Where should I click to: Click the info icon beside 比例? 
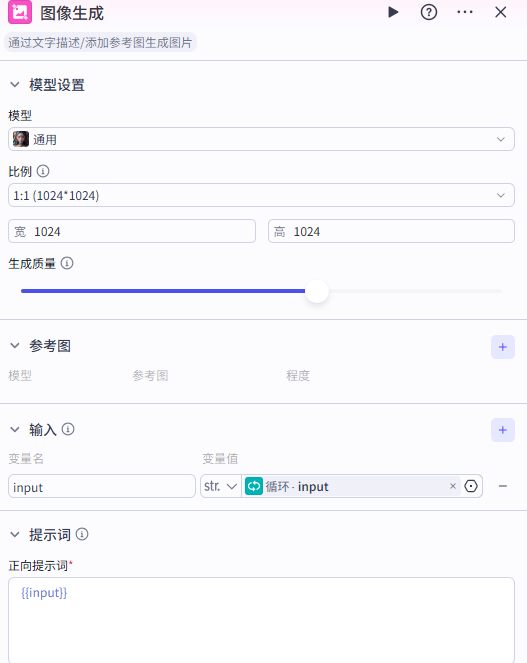point(43,171)
